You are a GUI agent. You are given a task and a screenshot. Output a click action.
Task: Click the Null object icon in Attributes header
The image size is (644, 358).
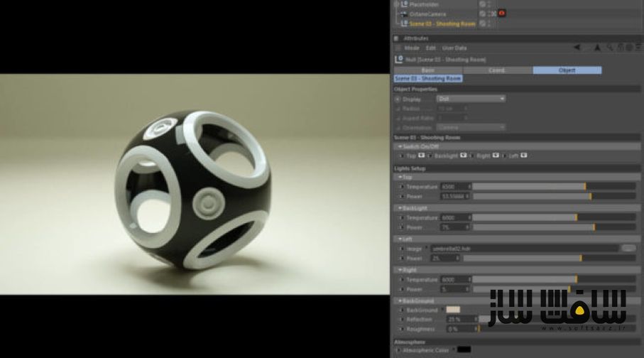pos(398,60)
